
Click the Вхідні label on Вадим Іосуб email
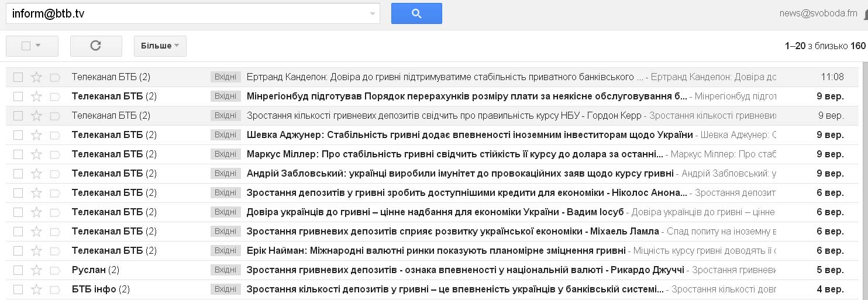pos(225,212)
